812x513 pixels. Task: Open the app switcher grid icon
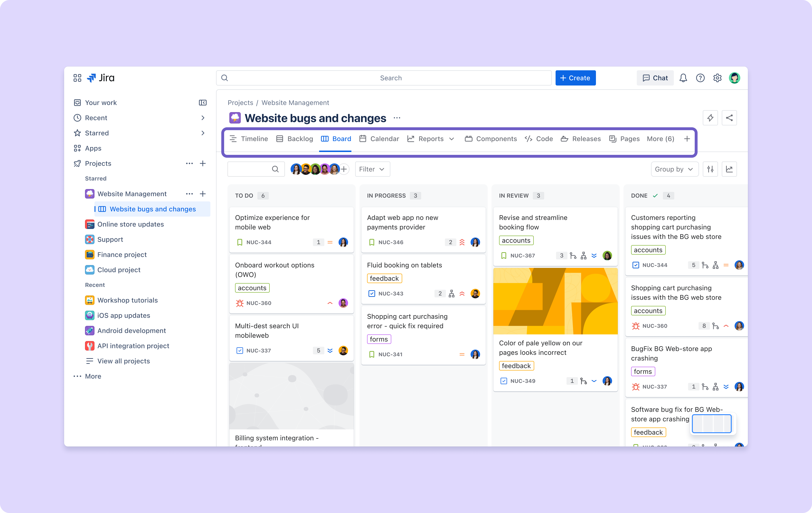click(x=77, y=78)
